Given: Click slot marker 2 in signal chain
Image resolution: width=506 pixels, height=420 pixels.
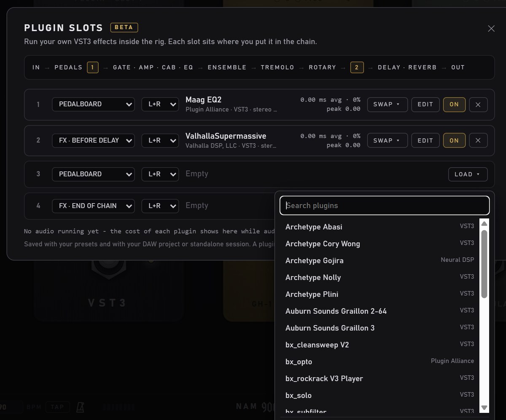Looking at the screenshot, I should pyautogui.click(x=357, y=67).
